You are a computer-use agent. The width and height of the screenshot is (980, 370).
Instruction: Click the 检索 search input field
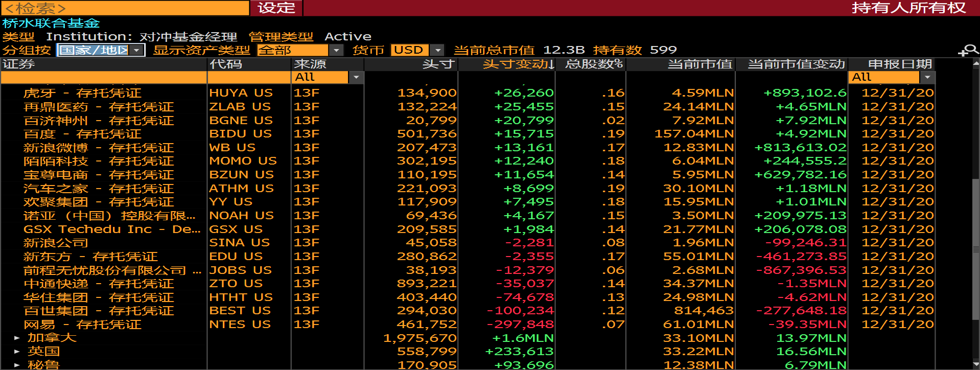(x=125, y=8)
